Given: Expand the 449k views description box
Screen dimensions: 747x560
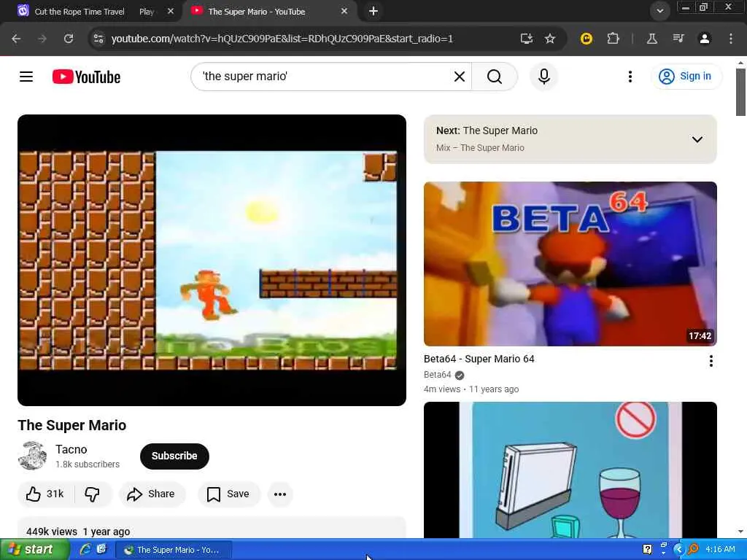Looking at the screenshot, I should tap(212, 528).
